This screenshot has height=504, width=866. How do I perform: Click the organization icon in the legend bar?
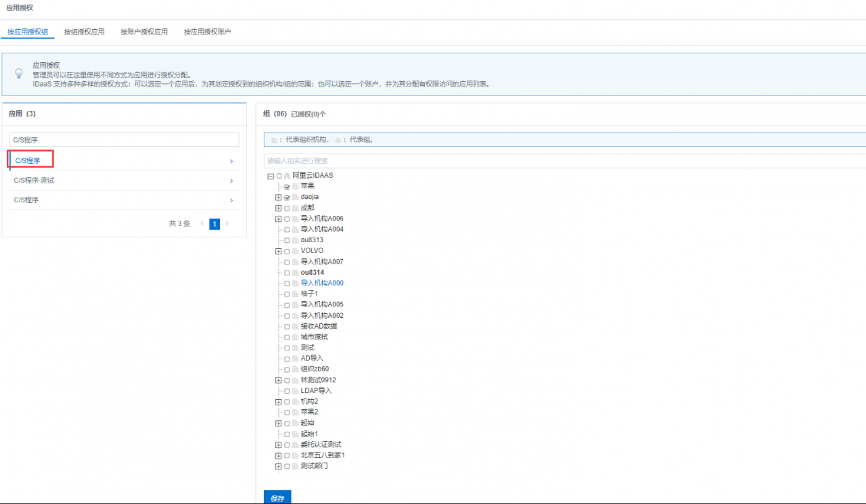point(274,140)
